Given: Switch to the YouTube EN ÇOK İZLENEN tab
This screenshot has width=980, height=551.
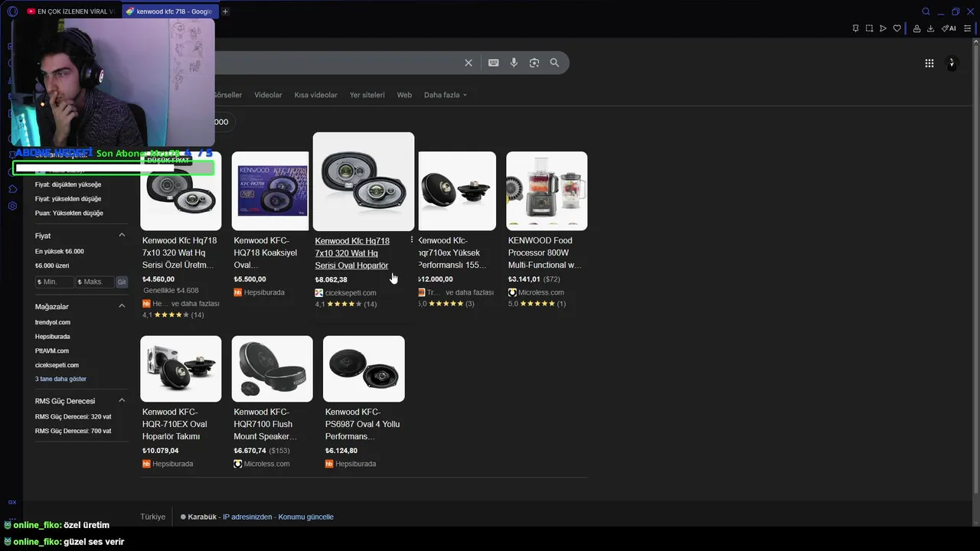Looking at the screenshot, I should tap(70, 11).
